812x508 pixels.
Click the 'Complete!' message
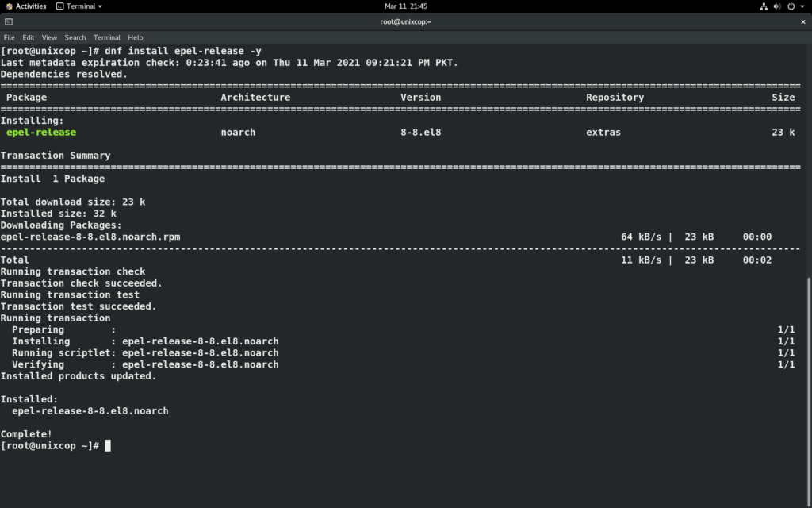click(26, 434)
